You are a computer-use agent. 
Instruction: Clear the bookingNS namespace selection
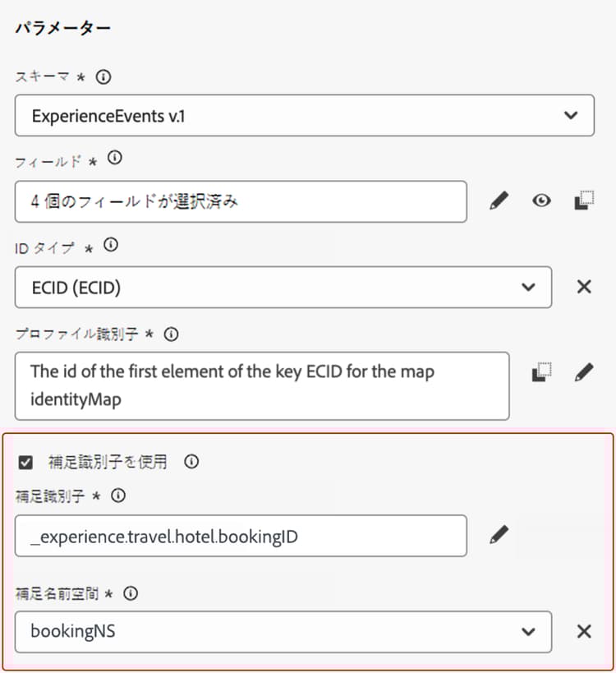click(584, 631)
